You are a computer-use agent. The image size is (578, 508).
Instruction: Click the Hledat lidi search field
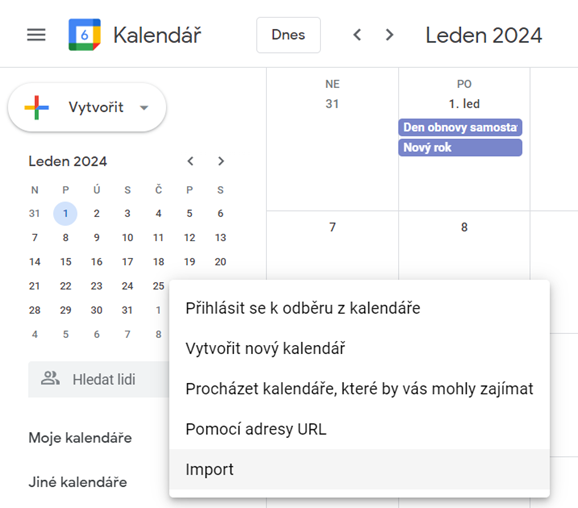[x=99, y=379]
